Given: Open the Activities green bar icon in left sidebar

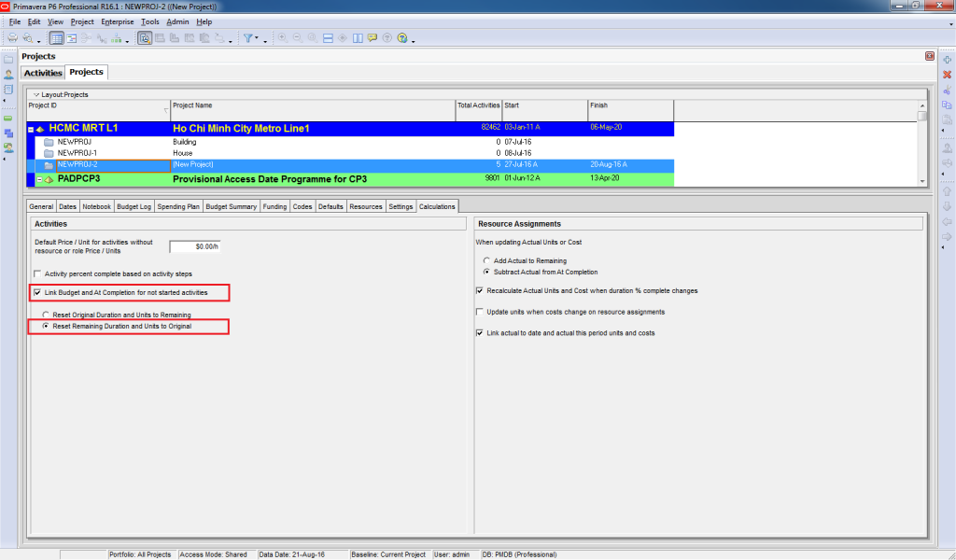Looking at the screenshot, I should [8, 119].
